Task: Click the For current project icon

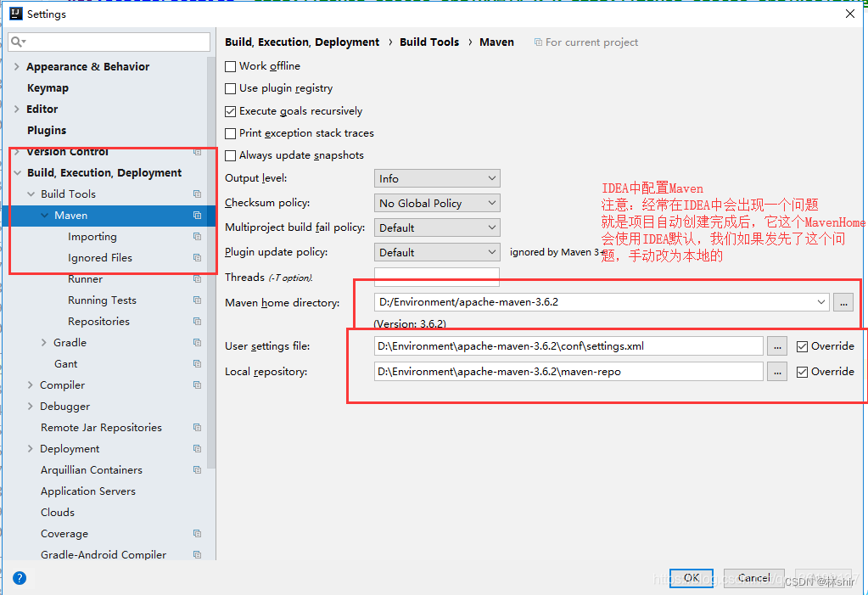Action: (538, 42)
